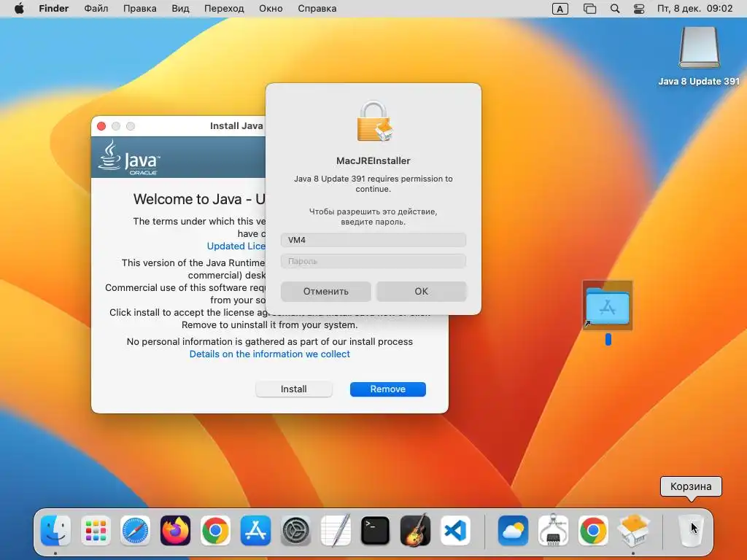Click Отменить in the password dialog

(326, 292)
